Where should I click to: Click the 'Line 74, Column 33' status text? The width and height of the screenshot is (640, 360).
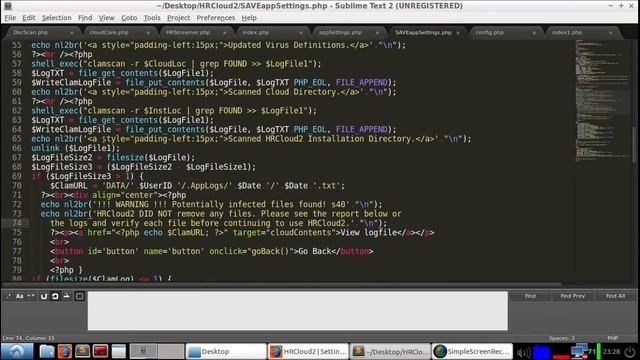(28, 338)
